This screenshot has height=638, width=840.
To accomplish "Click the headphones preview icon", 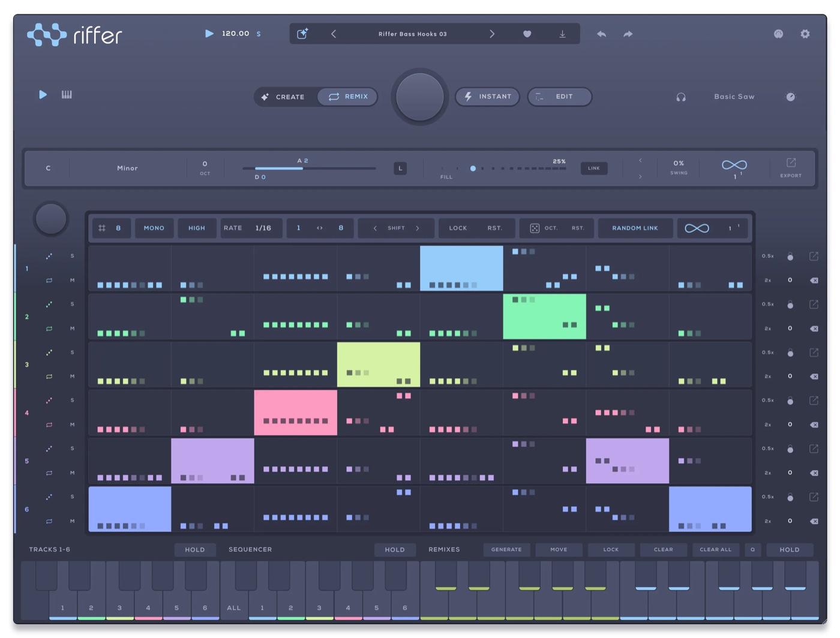I will (x=681, y=97).
